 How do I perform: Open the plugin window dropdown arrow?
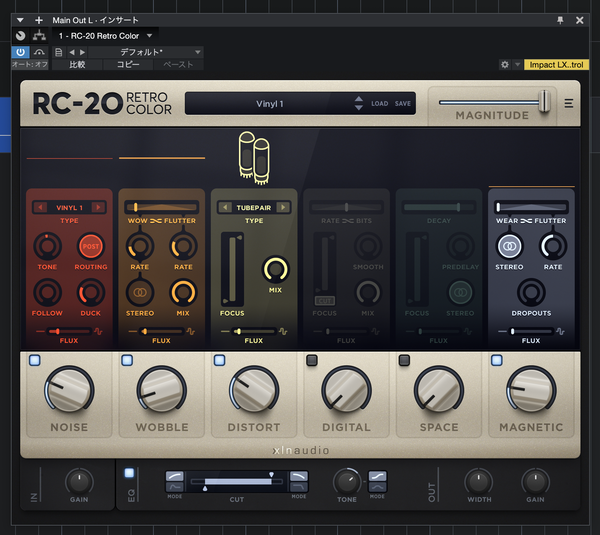20,20
